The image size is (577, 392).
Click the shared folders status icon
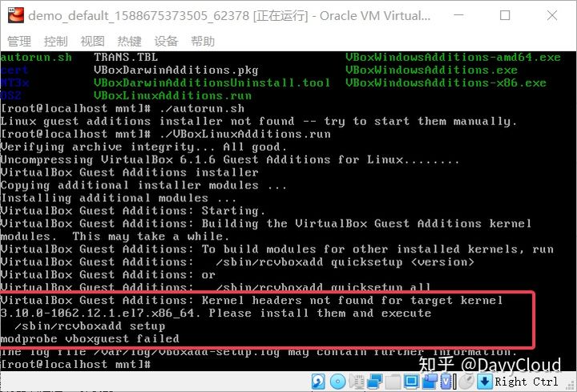pos(393,382)
